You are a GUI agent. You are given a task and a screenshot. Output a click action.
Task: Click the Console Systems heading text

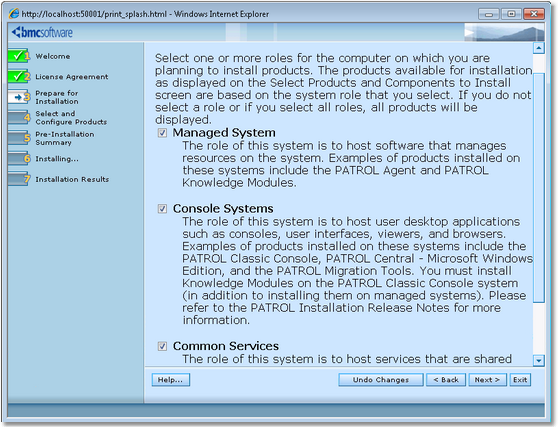[x=223, y=208]
